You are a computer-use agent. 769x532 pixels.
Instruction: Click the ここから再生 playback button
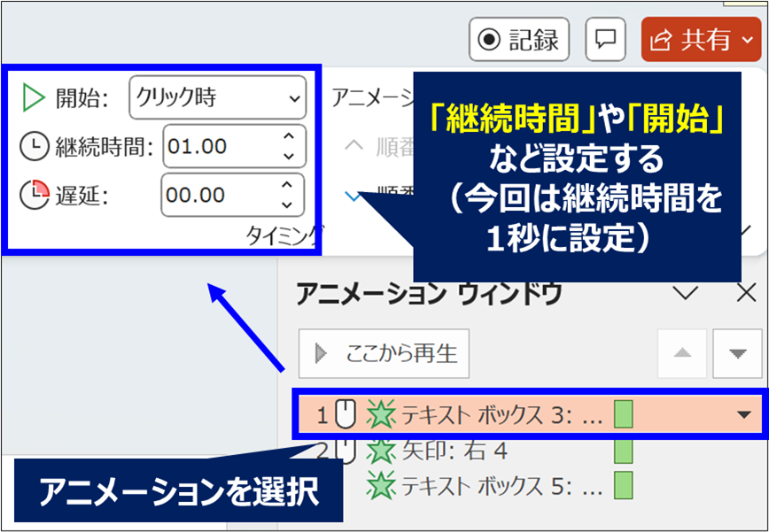(383, 351)
